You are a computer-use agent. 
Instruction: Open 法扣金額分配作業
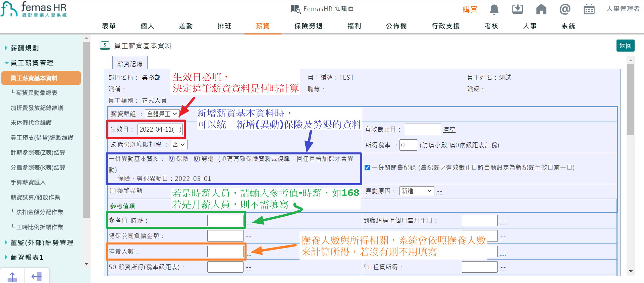tap(40, 212)
